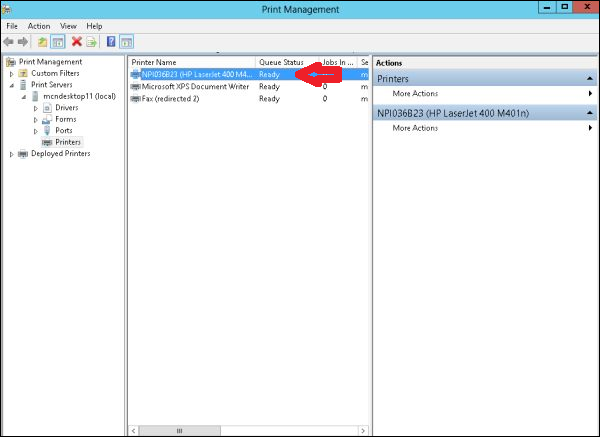
Task: Close the Print Management window
Action: point(586,7)
